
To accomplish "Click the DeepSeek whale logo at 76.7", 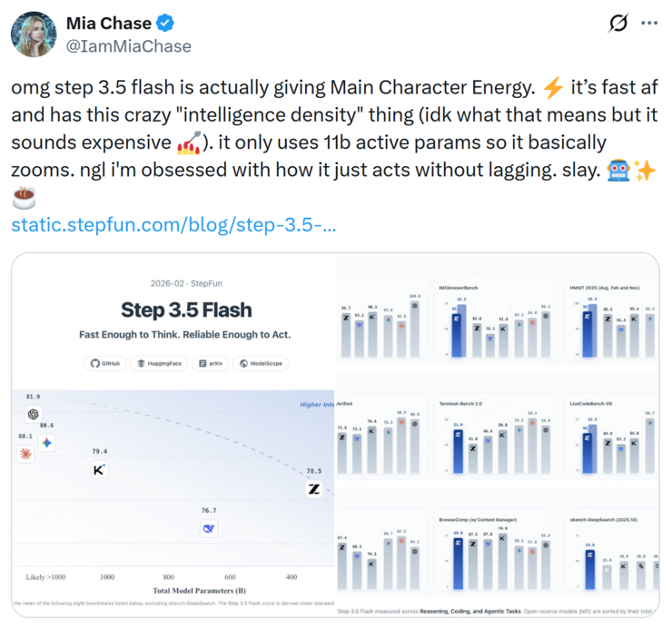I will [x=209, y=529].
